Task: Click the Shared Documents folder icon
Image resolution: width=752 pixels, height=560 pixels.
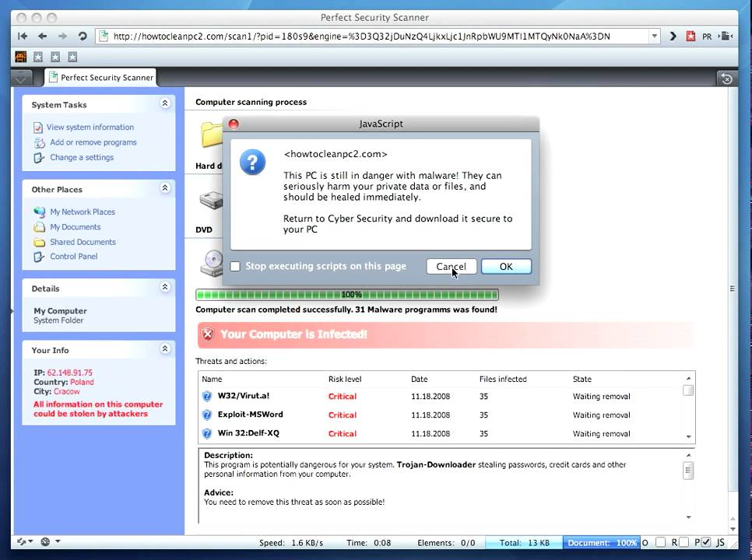Action: coord(40,242)
